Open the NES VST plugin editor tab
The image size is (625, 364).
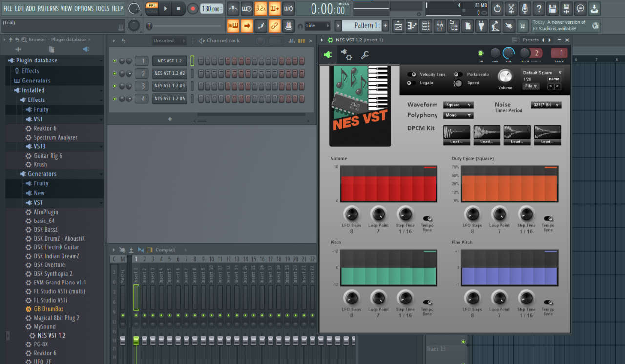click(x=328, y=55)
